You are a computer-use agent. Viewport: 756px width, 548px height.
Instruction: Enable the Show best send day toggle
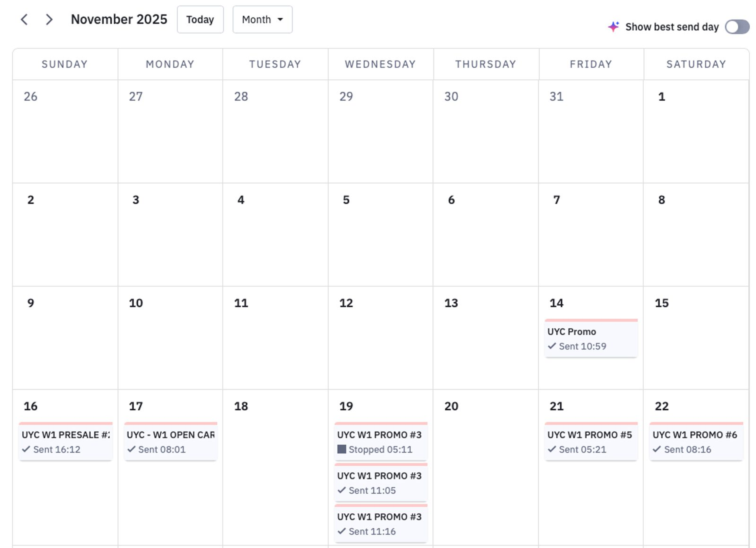(737, 27)
